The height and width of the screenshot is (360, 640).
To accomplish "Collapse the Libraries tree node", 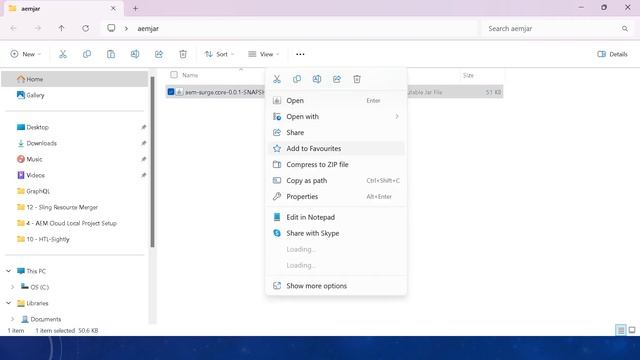I will point(9,303).
